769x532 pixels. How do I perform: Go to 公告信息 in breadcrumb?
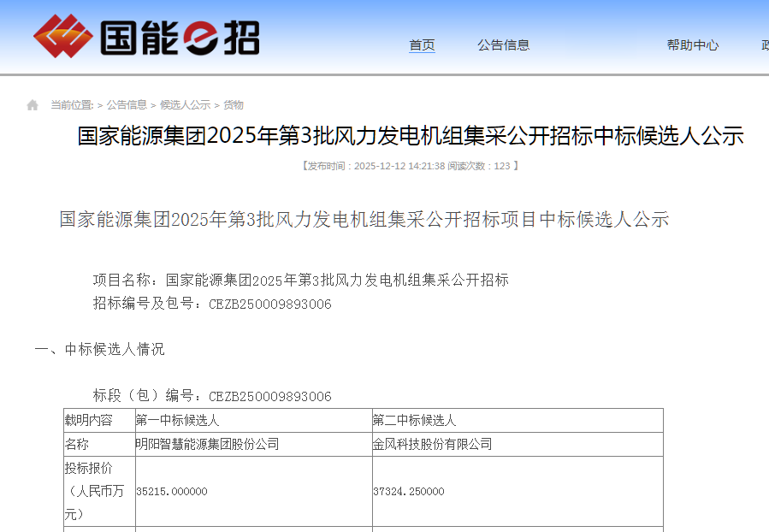click(127, 105)
